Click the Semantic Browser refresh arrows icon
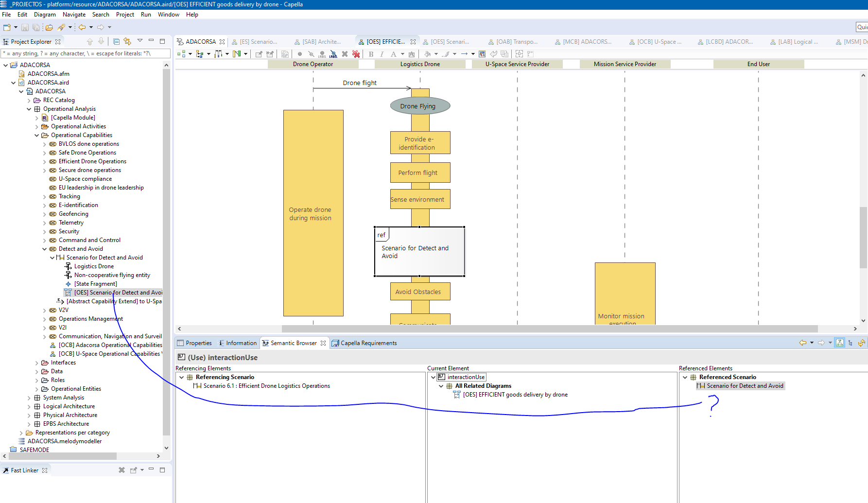868x503 pixels. click(862, 343)
